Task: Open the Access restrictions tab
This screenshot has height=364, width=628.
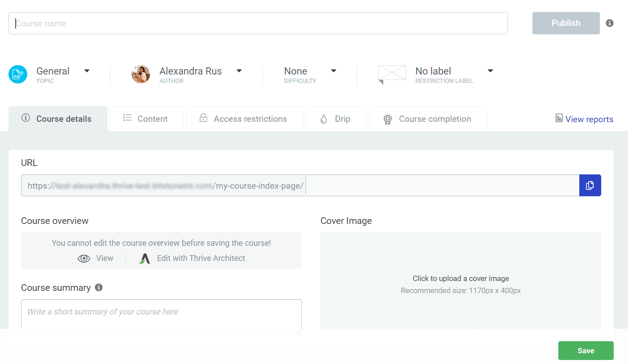Action: coord(244,119)
